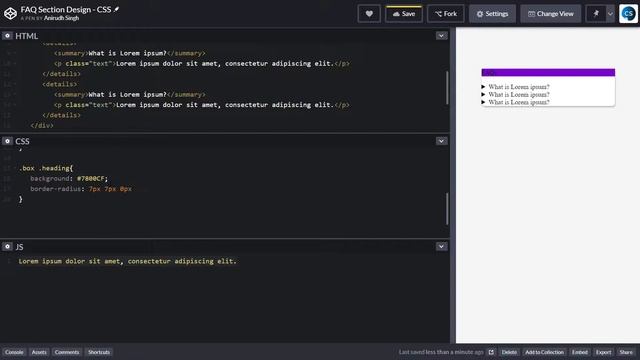Show keyboard Shortcuts
640x360 pixels.
99,352
